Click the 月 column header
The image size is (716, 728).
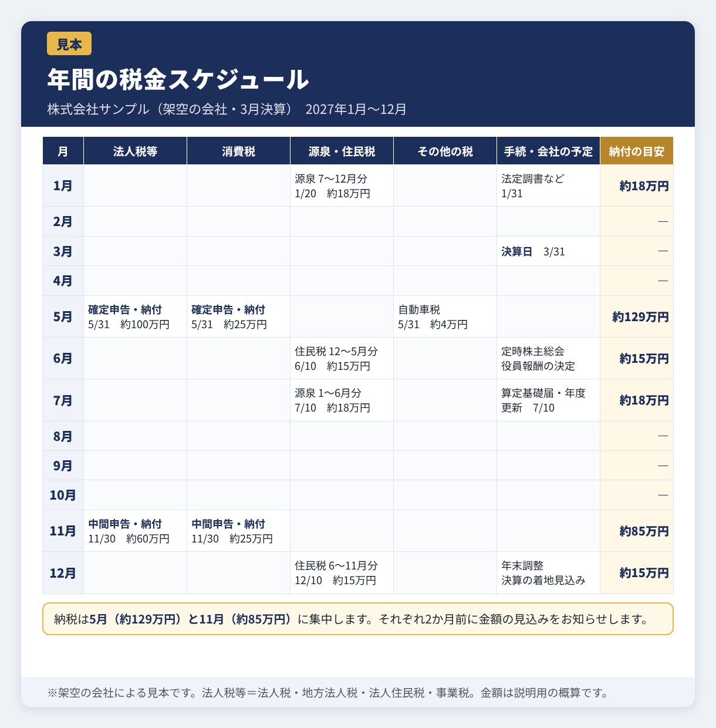[63, 151]
